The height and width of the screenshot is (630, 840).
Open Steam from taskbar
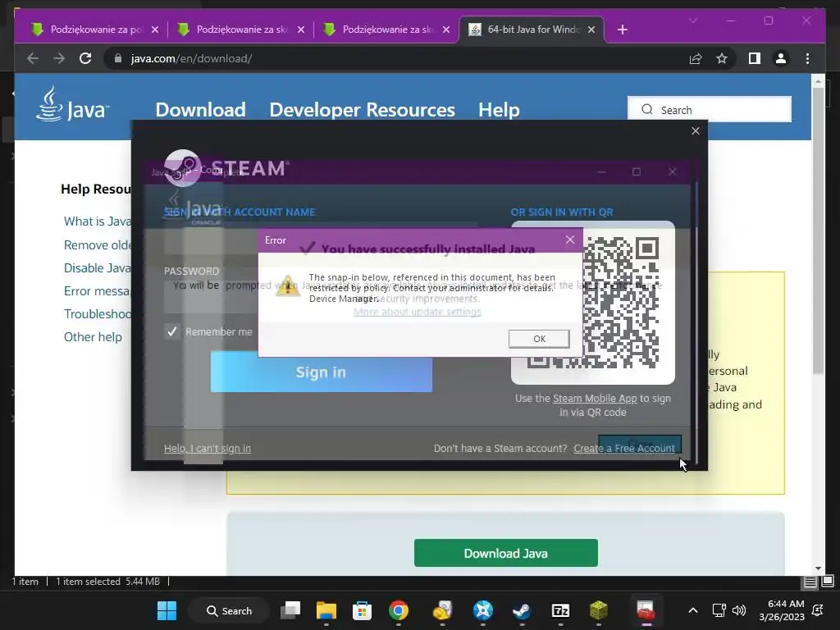point(521,610)
